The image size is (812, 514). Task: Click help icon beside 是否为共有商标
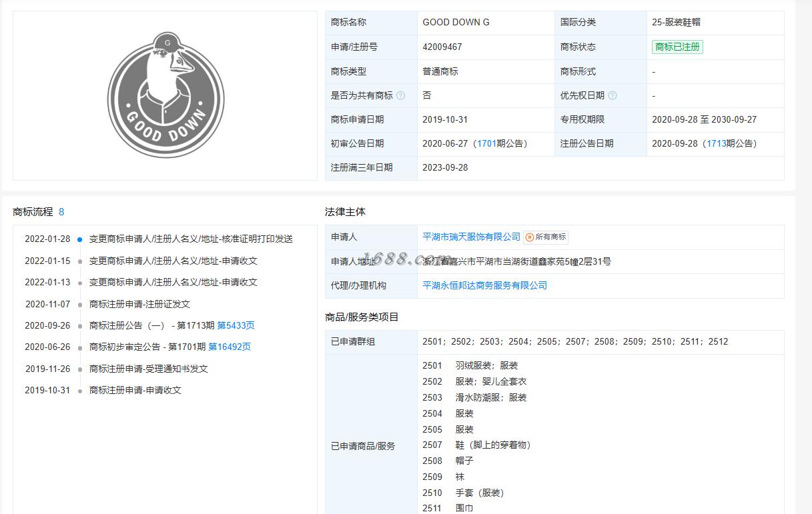coord(400,95)
